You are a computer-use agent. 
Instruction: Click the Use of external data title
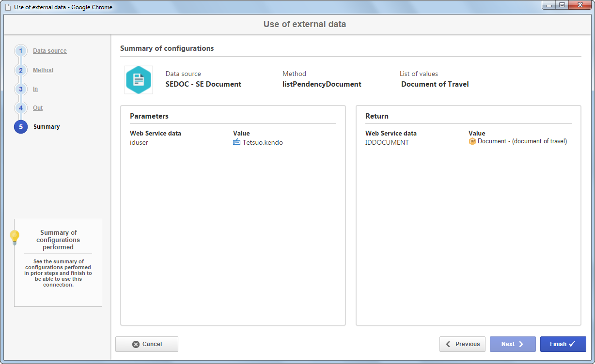(305, 24)
